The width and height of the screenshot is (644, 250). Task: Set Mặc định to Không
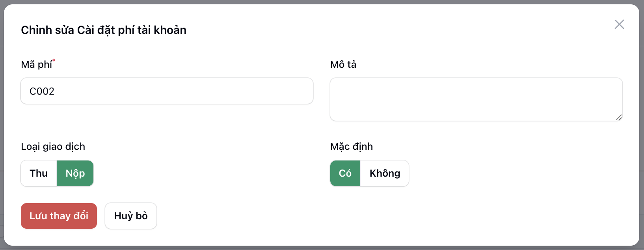385,173
